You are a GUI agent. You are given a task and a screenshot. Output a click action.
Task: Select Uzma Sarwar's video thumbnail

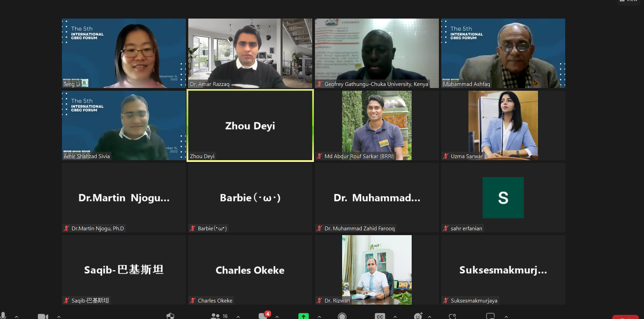coord(503,125)
